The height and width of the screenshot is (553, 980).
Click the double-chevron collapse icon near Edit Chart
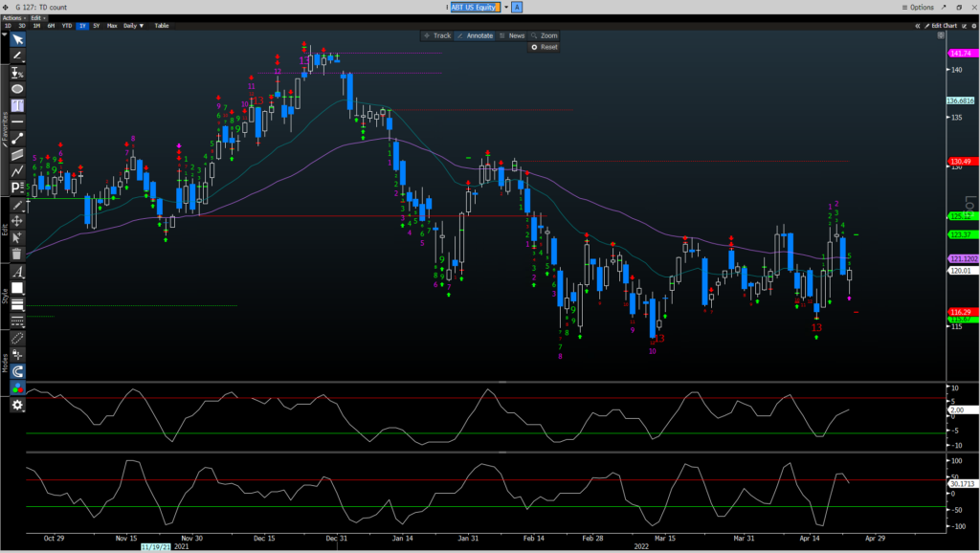coord(918,26)
